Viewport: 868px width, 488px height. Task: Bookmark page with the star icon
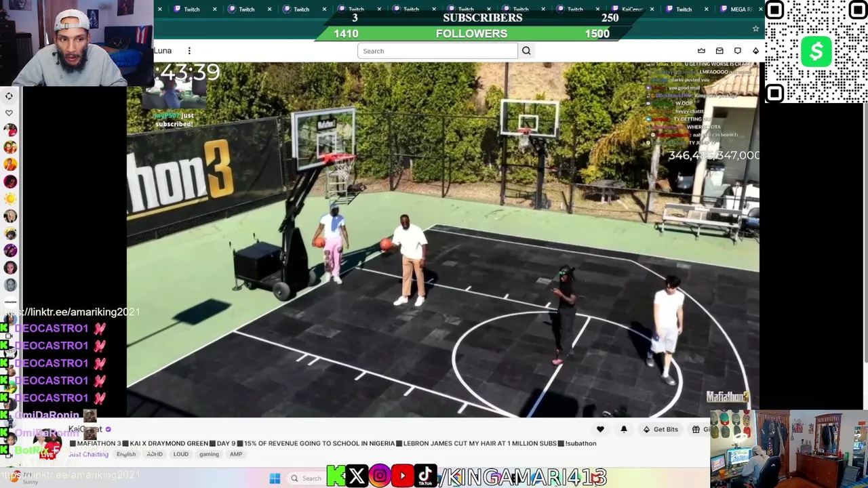coord(755,28)
